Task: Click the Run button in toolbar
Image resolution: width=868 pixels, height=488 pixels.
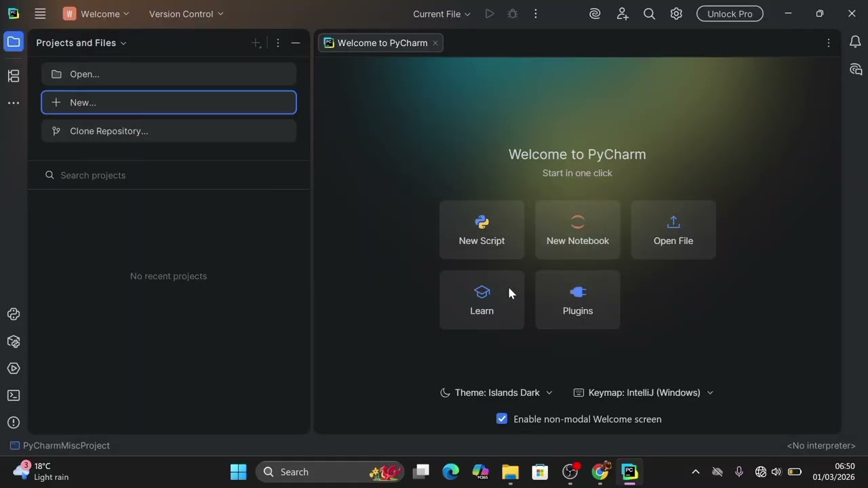Action: (490, 14)
